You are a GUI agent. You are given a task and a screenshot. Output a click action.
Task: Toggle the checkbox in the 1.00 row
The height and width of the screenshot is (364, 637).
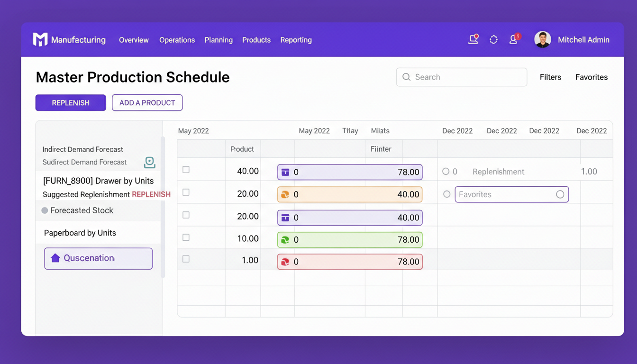tap(186, 259)
